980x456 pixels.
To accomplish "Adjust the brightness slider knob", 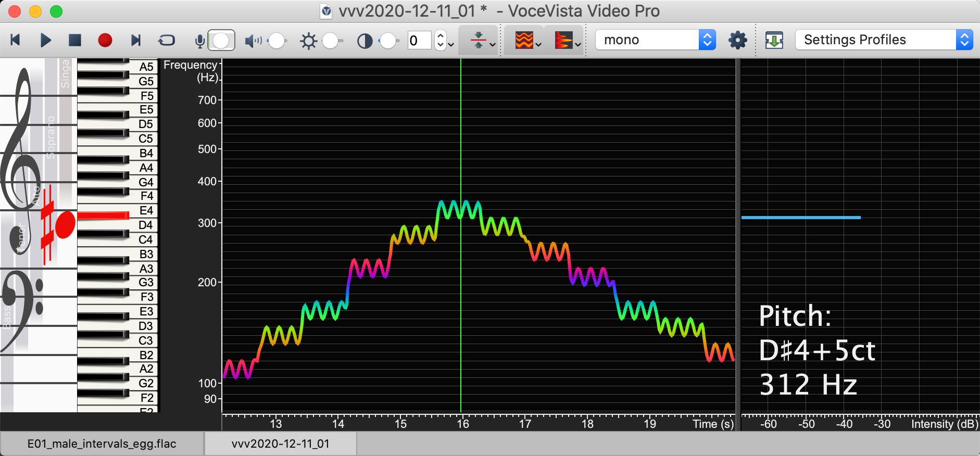I will (330, 40).
